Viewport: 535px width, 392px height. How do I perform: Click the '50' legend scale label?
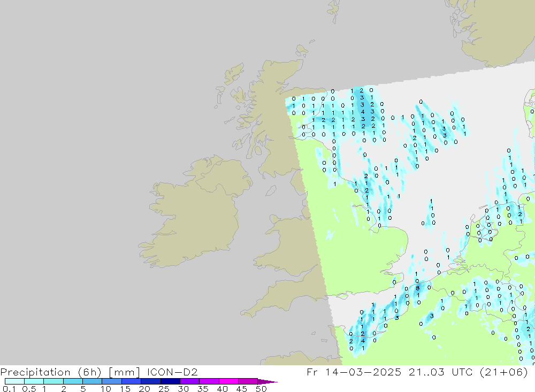point(262,389)
